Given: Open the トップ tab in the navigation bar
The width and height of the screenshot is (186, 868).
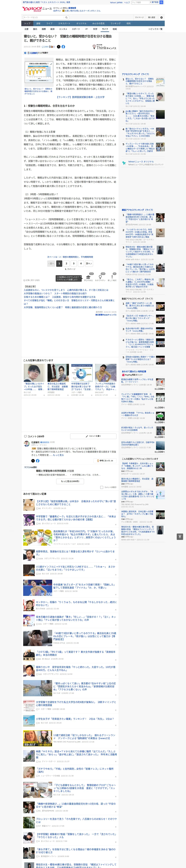Looking at the screenshot, I should [27, 24].
